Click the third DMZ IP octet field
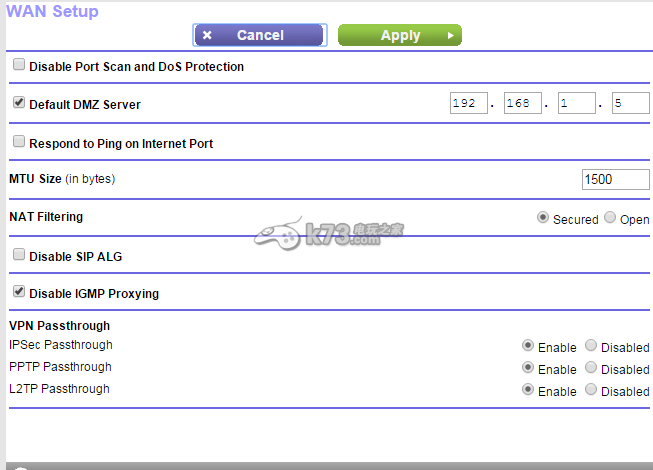The width and height of the screenshot is (653, 470). tap(576, 103)
